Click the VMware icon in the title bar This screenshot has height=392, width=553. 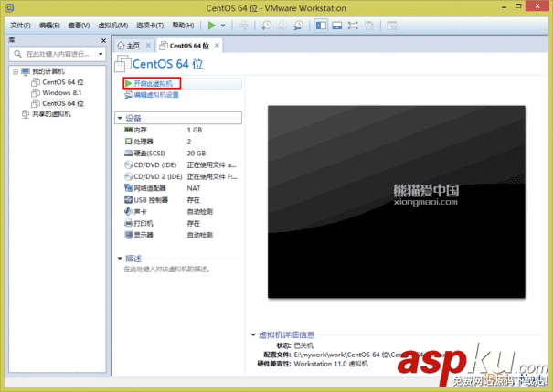[x=10, y=7]
